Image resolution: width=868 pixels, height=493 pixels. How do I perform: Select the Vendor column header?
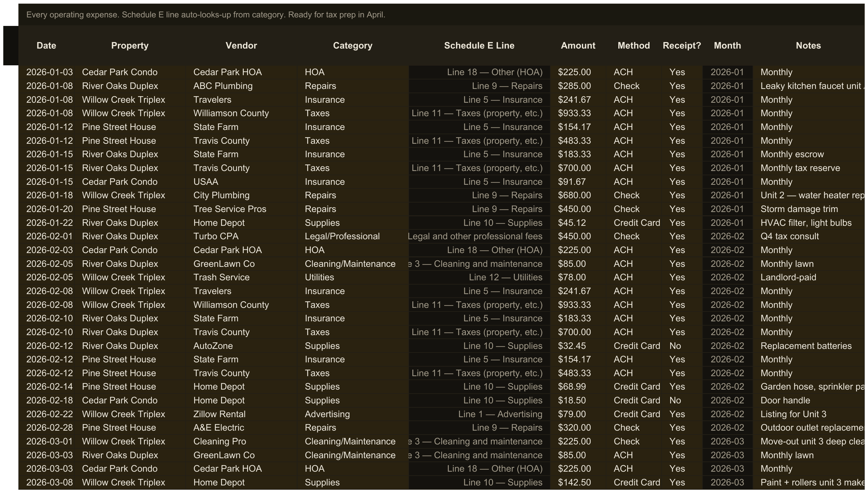coord(241,45)
